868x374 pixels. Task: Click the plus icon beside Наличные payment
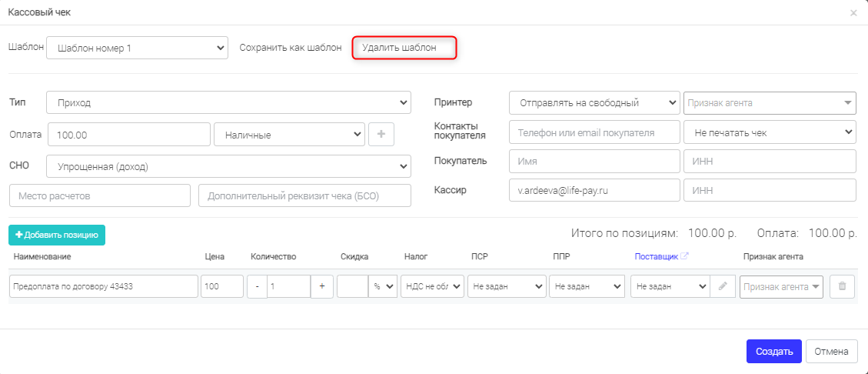pos(381,135)
